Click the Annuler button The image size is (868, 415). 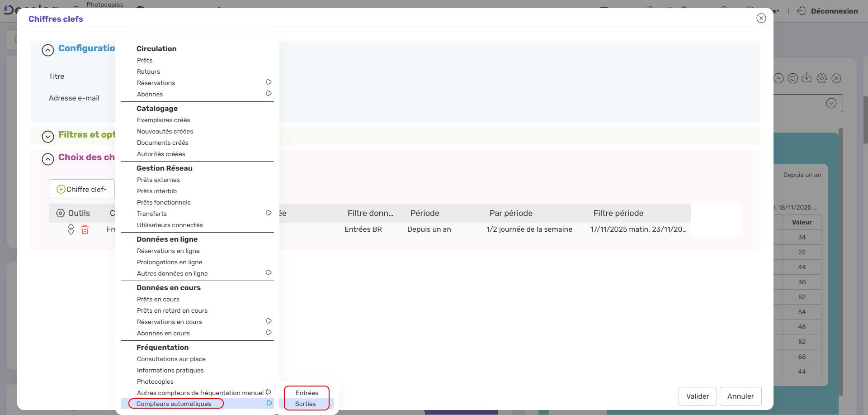point(740,396)
